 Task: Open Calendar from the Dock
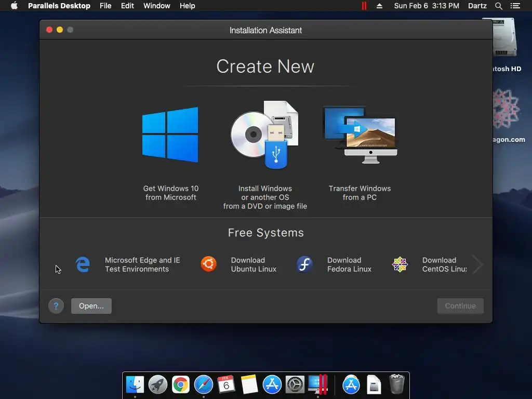(226, 385)
